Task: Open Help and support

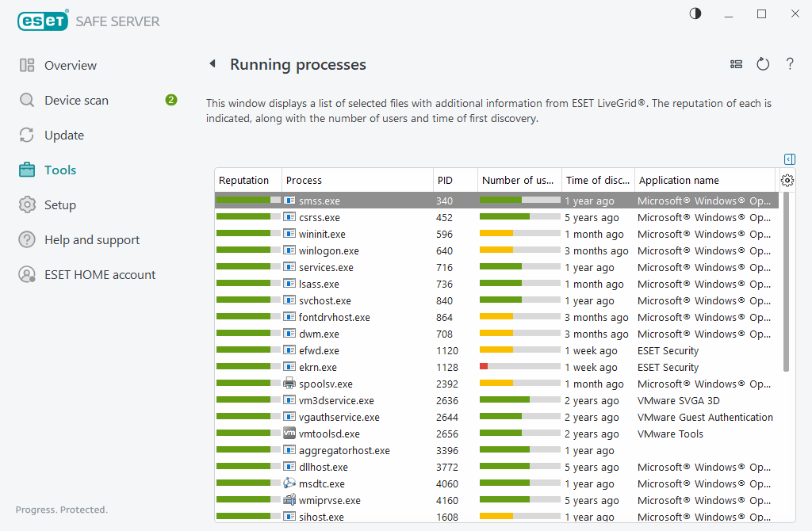Action: point(92,239)
